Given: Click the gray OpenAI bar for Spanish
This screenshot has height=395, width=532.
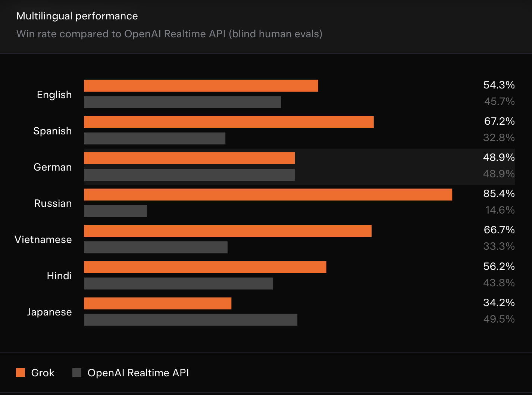Looking at the screenshot, I should (x=154, y=139).
